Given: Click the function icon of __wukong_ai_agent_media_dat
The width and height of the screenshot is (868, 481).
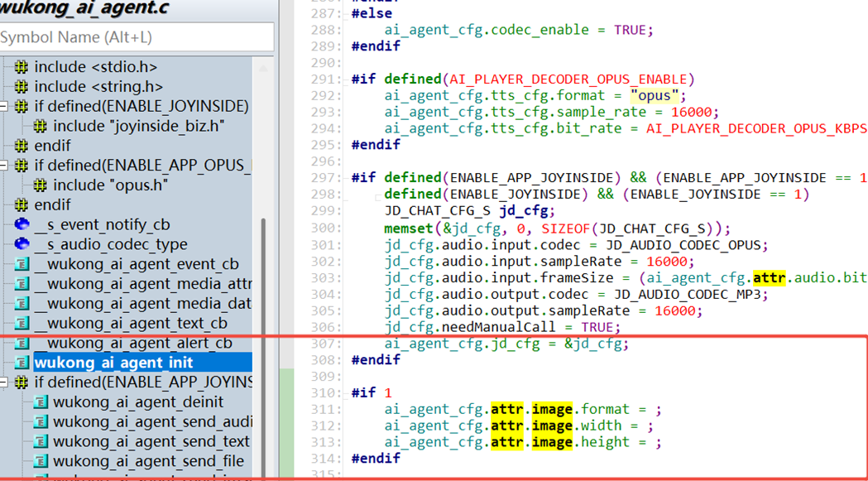Looking at the screenshot, I should [22, 304].
